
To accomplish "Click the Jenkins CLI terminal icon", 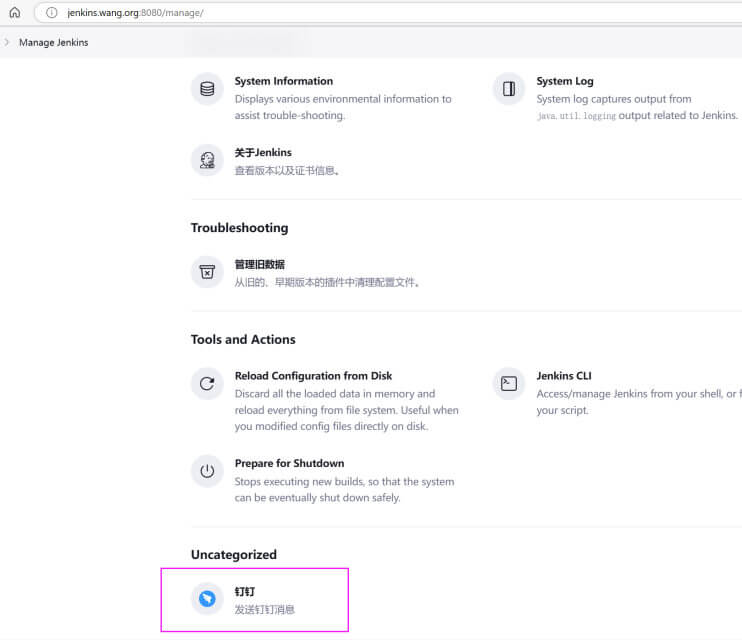I will coord(509,383).
